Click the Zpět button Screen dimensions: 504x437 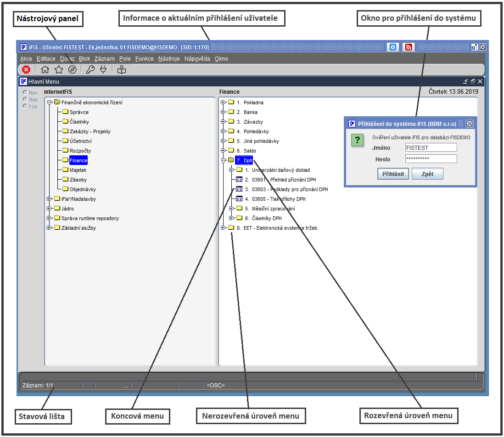427,174
